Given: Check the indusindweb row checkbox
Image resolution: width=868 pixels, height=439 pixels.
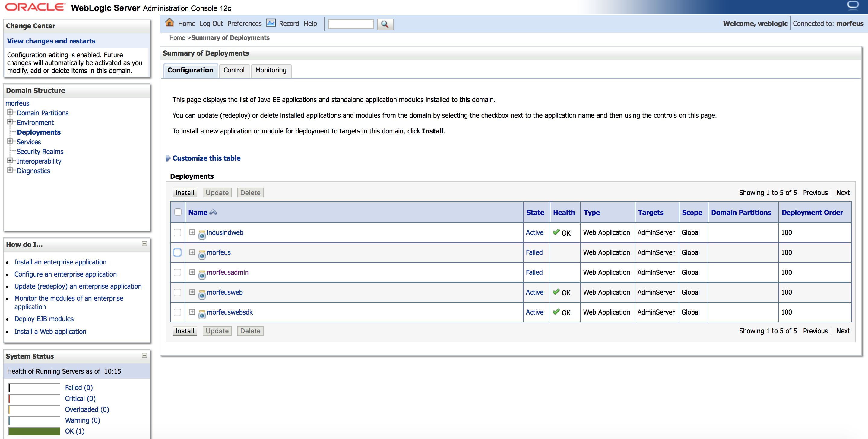Looking at the screenshot, I should pyautogui.click(x=177, y=232).
